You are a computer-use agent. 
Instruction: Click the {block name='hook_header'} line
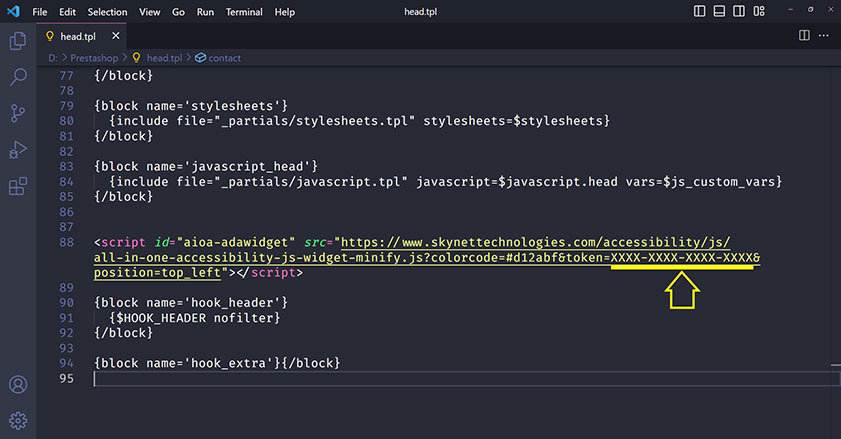pos(191,303)
